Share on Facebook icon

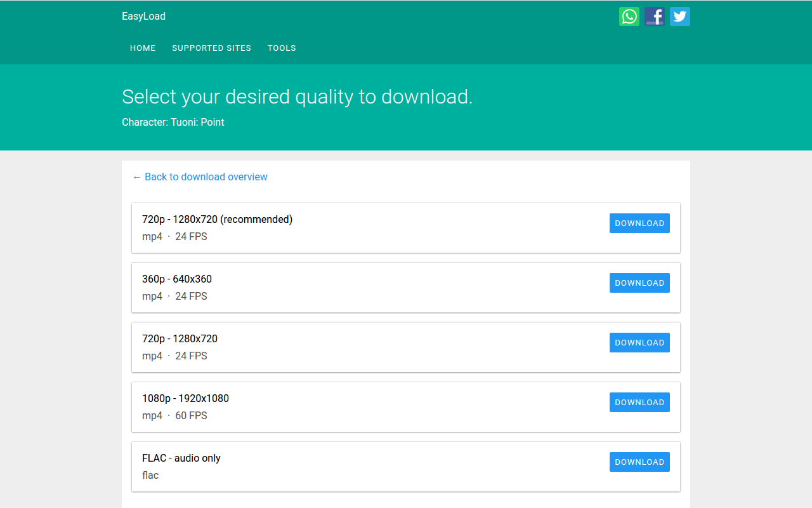(655, 17)
